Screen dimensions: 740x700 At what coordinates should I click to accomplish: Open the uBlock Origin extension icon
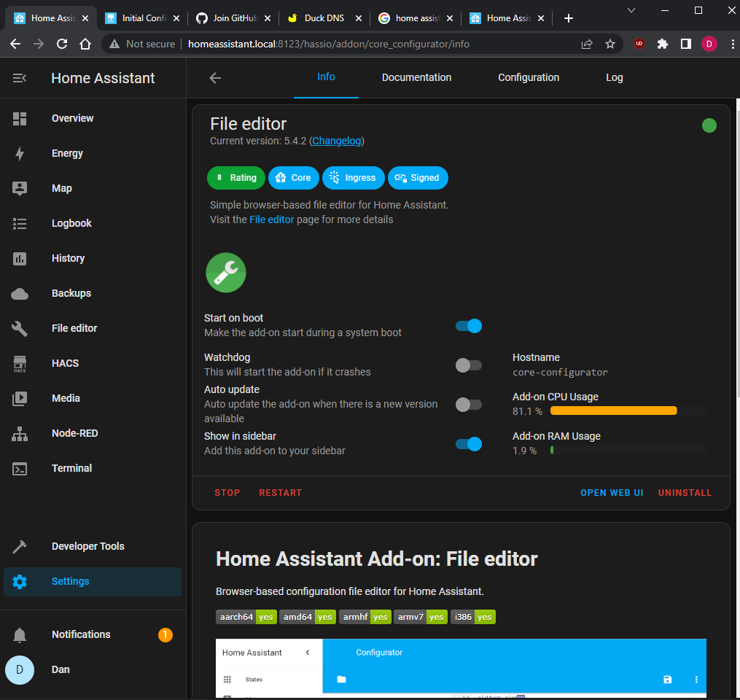[x=639, y=44]
